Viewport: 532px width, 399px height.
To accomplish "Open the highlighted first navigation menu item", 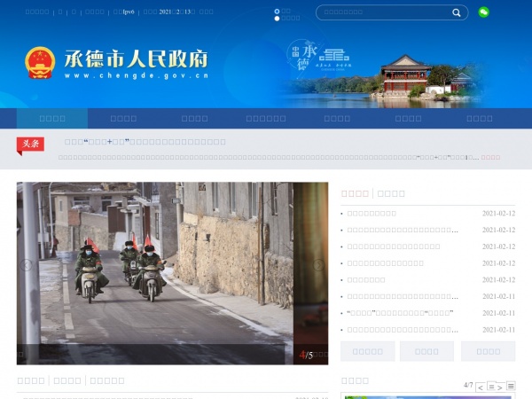I will click(x=52, y=119).
